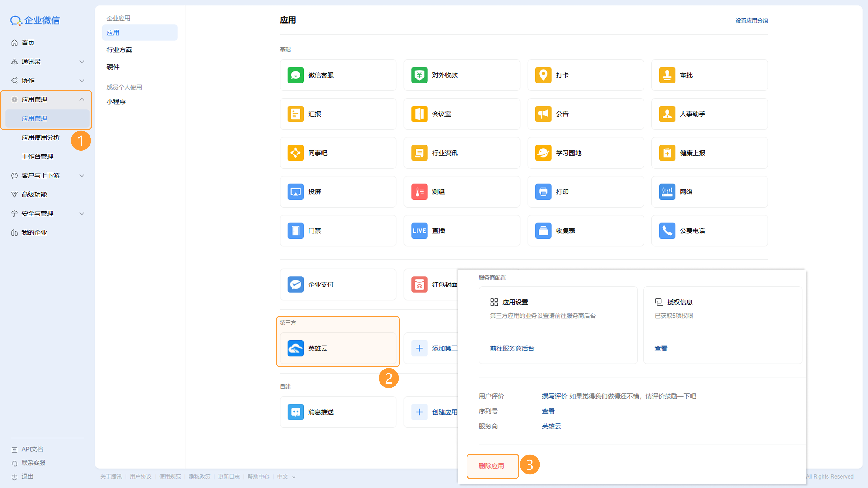Image resolution: width=868 pixels, height=488 pixels.
Task: Open the 行业资讯 app icon
Action: (419, 153)
